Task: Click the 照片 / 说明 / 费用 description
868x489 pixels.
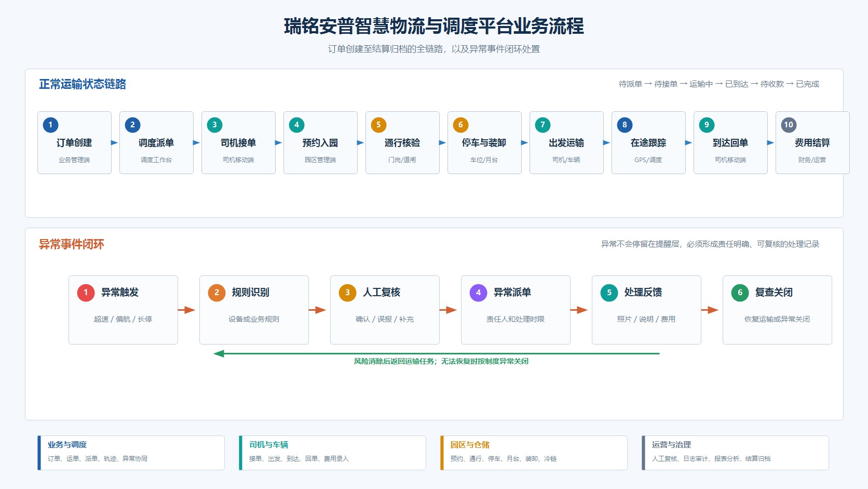Action: (646, 319)
